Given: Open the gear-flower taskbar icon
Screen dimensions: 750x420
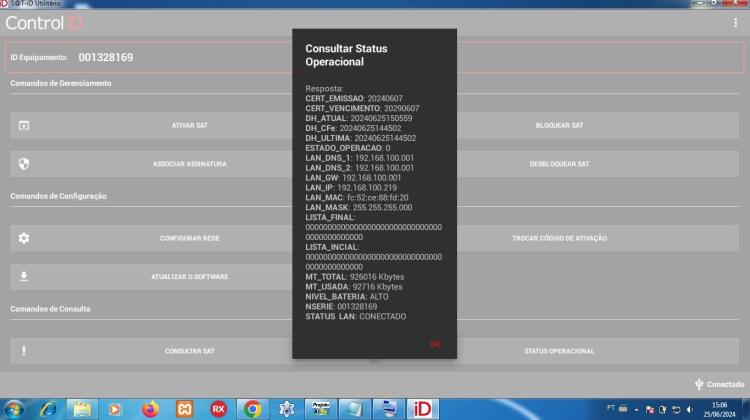Looking at the screenshot, I should (287, 409).
